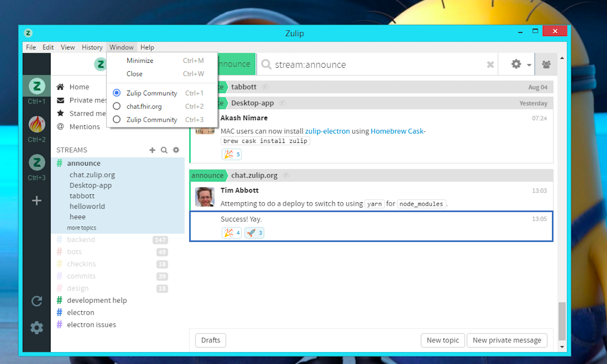Viewport: 607px width, 364px height.
Task: Click the electron issues hash icon
Action: tap(59, 324)
